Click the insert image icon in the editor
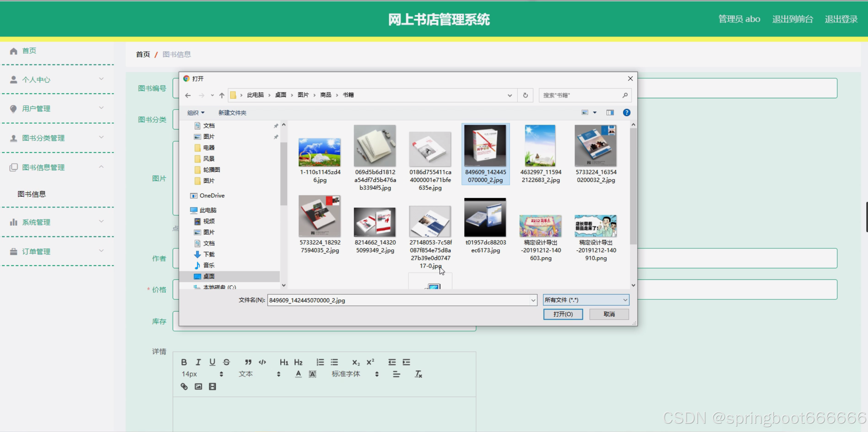Image resolution: width=868 pixels, height=432 pixels. 198,387
